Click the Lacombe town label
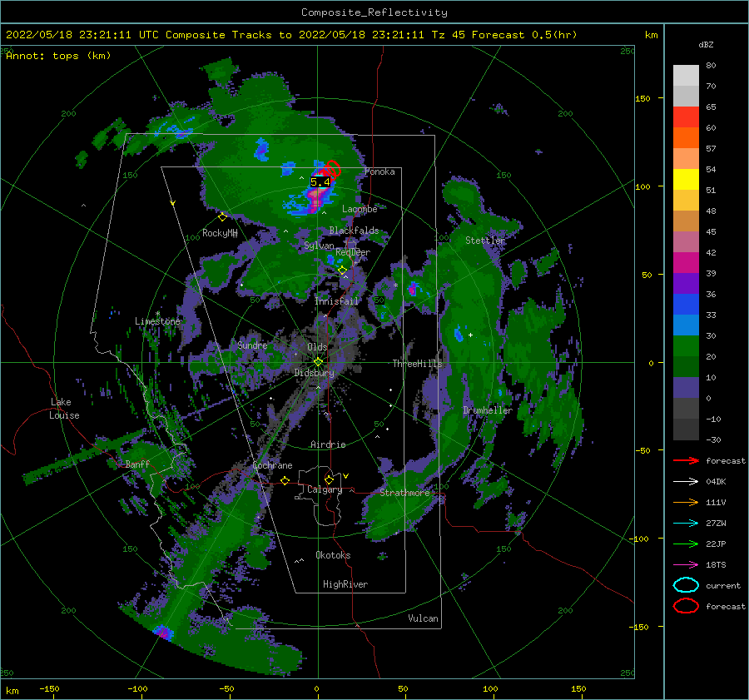Image resolution: width=749 pixels, height=700 pixels. tap(360, 209)
